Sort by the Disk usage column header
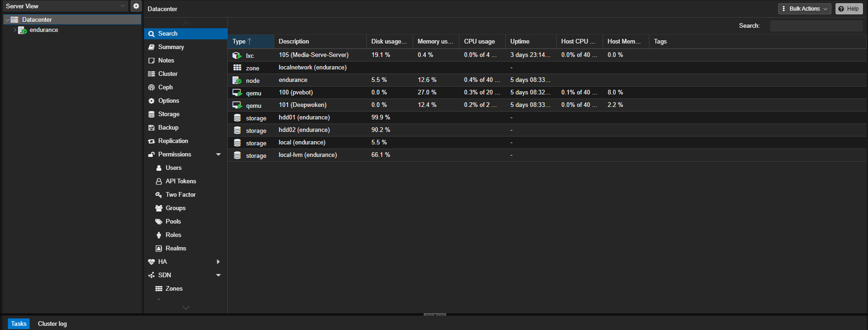 390,42
